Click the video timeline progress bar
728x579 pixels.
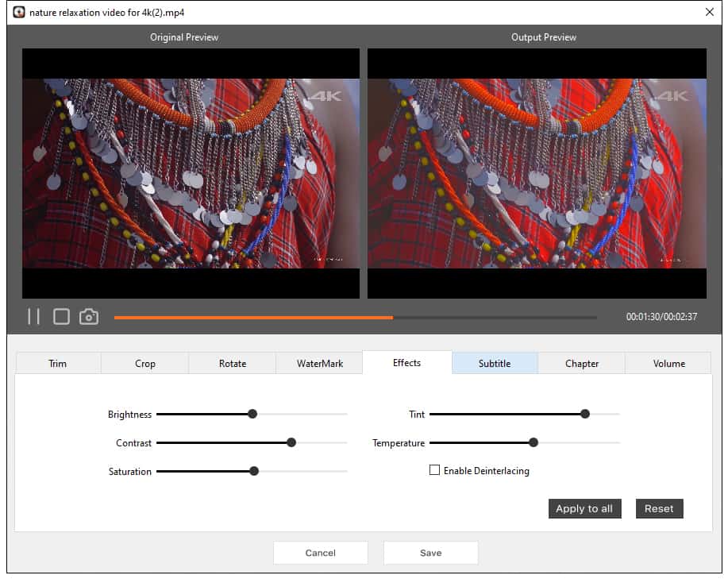[x=355, y=318]
